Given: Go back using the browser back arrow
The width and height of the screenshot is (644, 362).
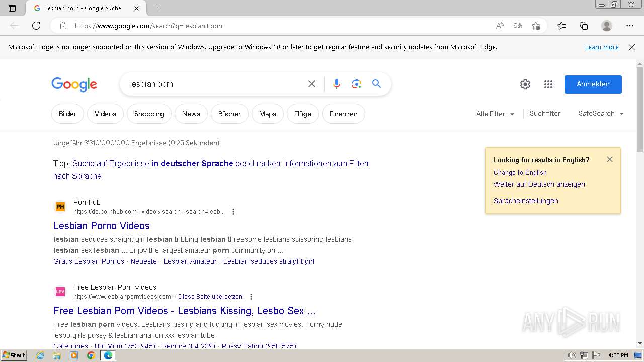Looking at the screenshot, I should tap(14, 26).
